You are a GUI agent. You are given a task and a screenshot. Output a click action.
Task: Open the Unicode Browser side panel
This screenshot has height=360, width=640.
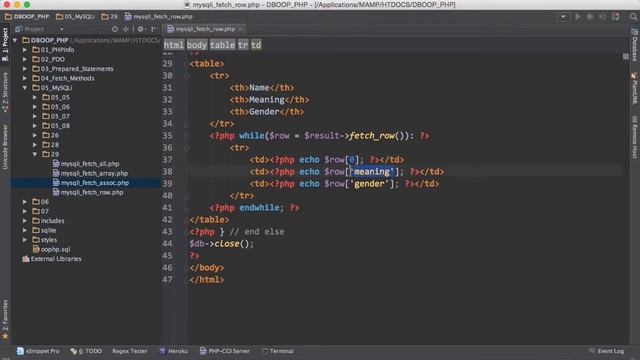[5, 147]
